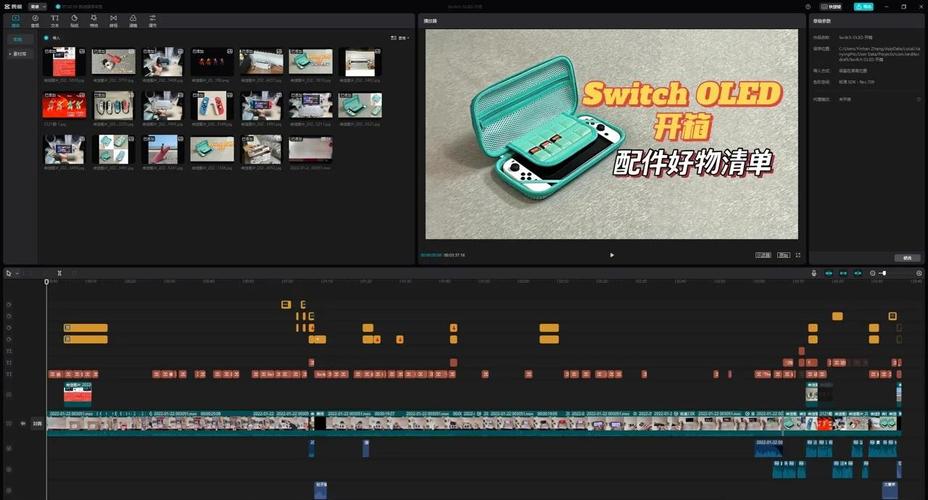The width and height of the screenshot is (928, 500).
Task: Click the timeline zoom slider
Action: (x=883, y=273)
